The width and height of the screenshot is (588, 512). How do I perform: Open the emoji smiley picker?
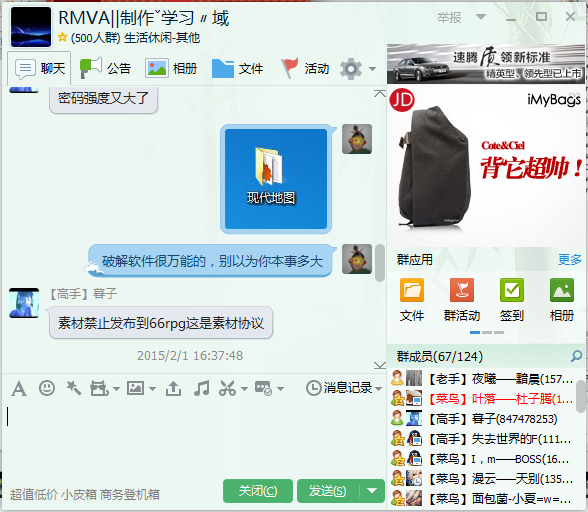tap(47, 388)
